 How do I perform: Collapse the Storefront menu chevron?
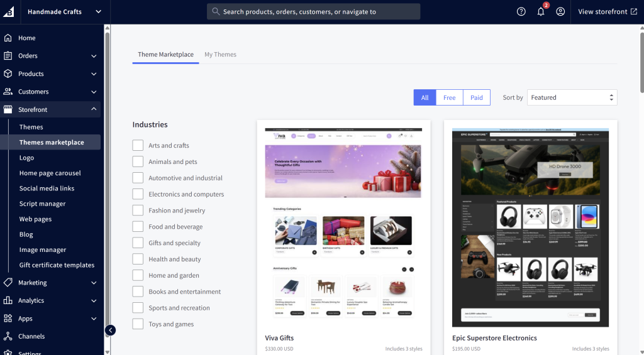94,109
